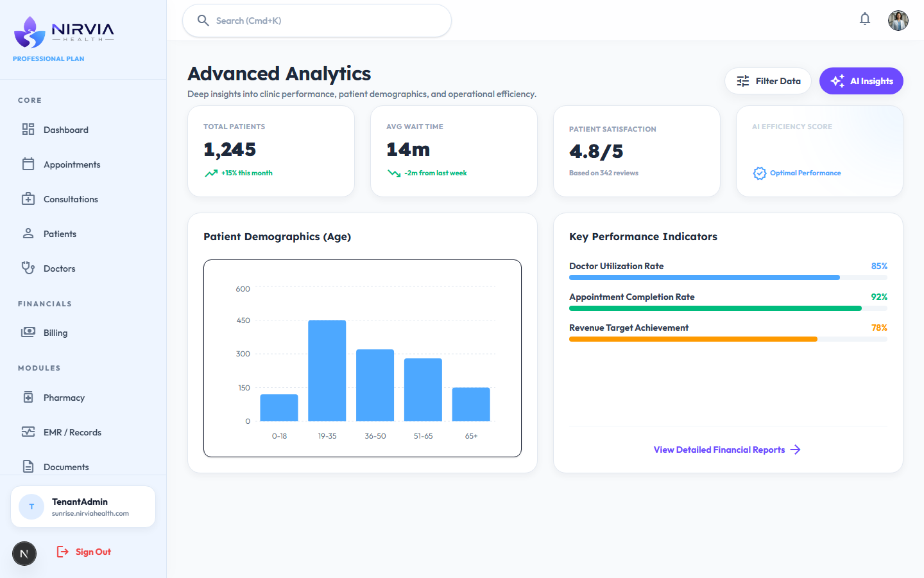Click the AI EFFICIENCY SCORE card title

pos(792,127)
